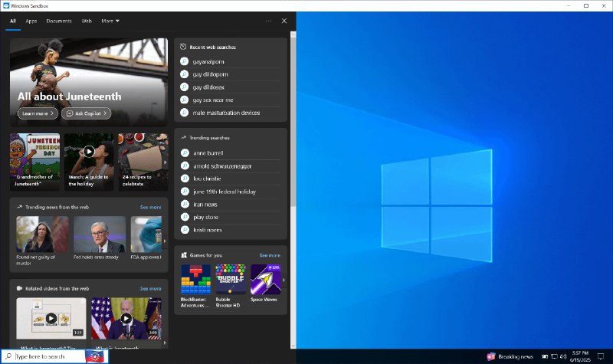This screenshot has width=613, height=364.
Task: Click the taskbar clock showing 5:57 PM
Action: click(580, 356)
